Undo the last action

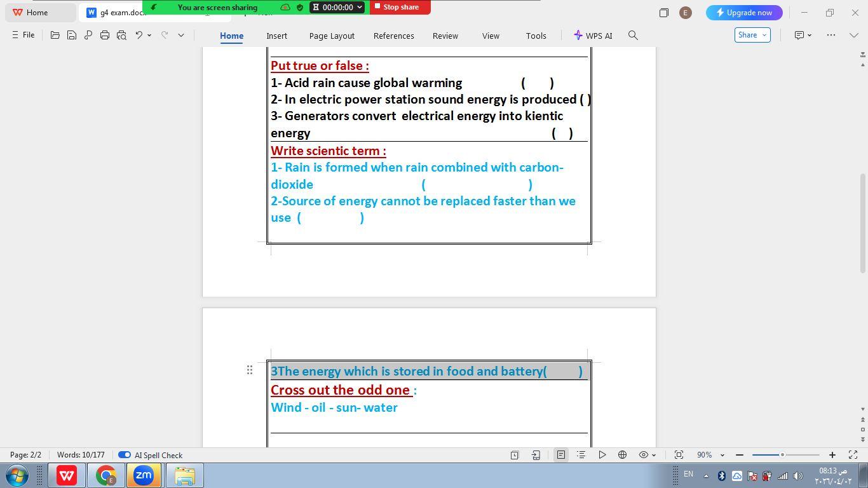click(x=139, y=36)
